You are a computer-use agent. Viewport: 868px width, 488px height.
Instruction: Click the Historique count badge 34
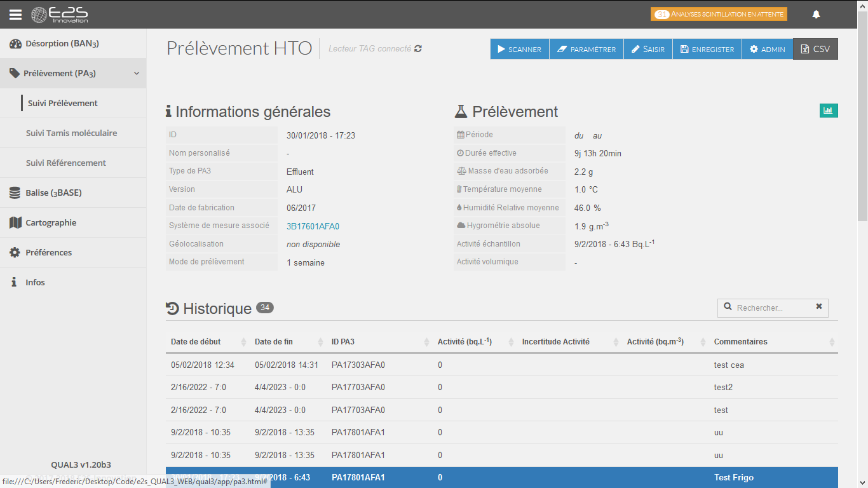265,308
